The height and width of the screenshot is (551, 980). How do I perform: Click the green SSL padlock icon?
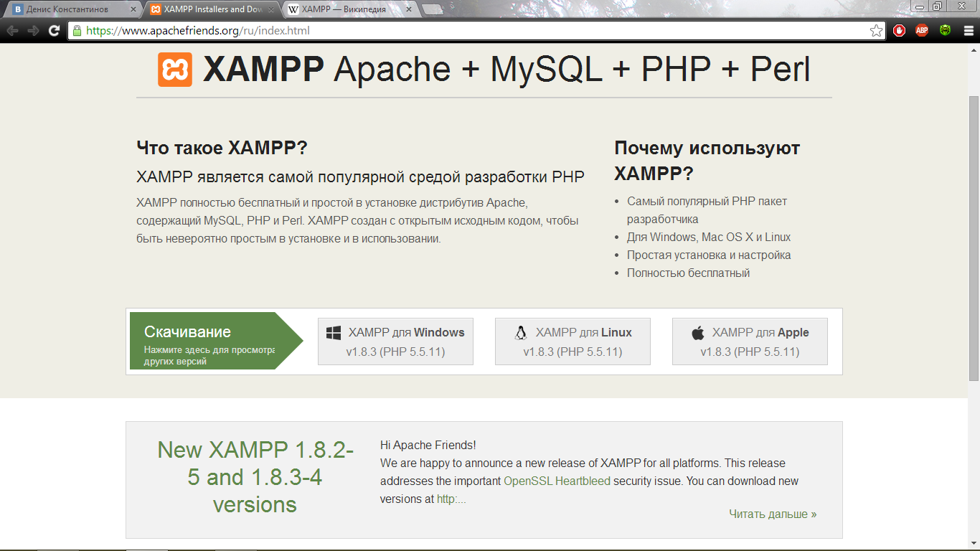click(77, 31)
